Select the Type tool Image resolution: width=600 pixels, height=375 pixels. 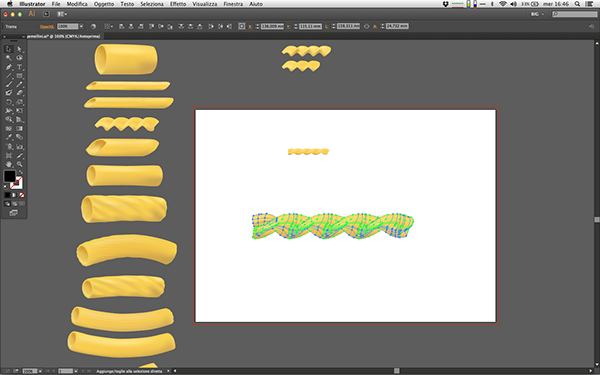(20, 67)
